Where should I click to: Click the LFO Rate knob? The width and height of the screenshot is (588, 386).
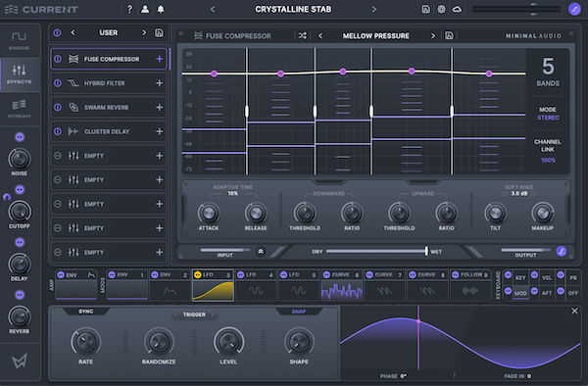[x=85, y=342]
